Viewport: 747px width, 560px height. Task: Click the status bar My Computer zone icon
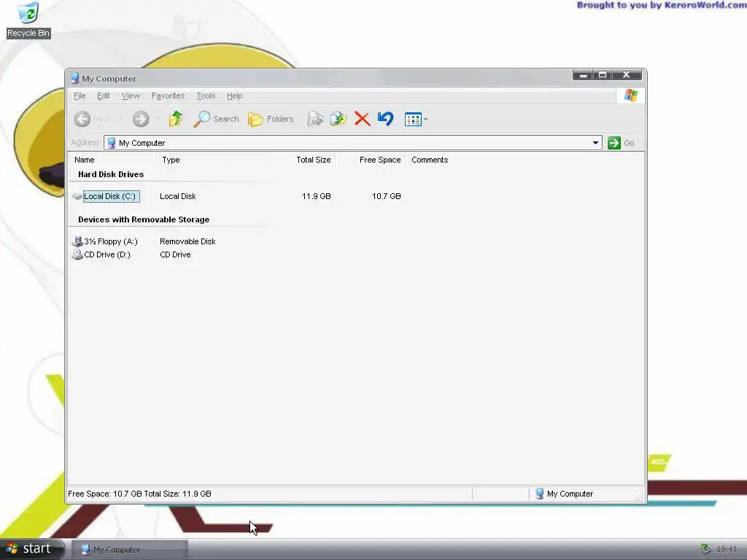click(x=539, y=494)
